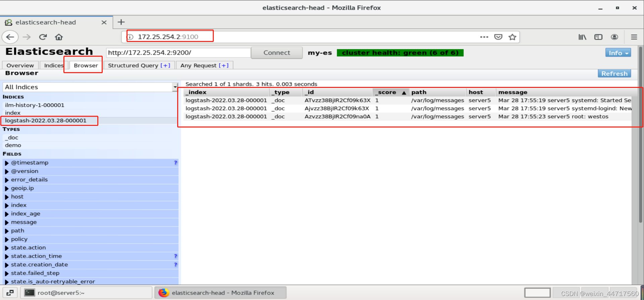644x300 pixels.
Task: Switch to the Indices tab
Action: (x=54, y=65)
